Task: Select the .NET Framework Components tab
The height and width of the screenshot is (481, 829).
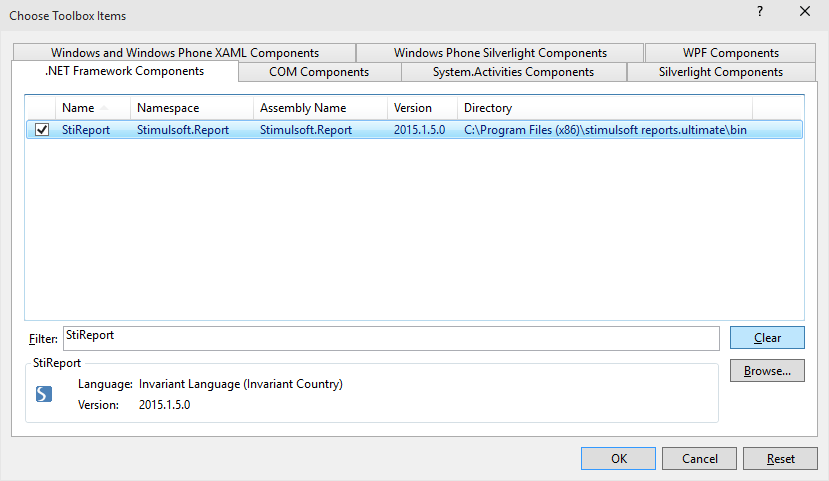Action: (125, 71)
